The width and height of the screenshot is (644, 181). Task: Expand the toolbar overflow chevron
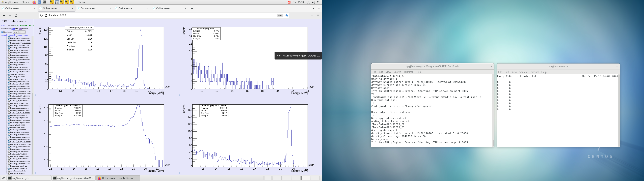coord(312,15)
